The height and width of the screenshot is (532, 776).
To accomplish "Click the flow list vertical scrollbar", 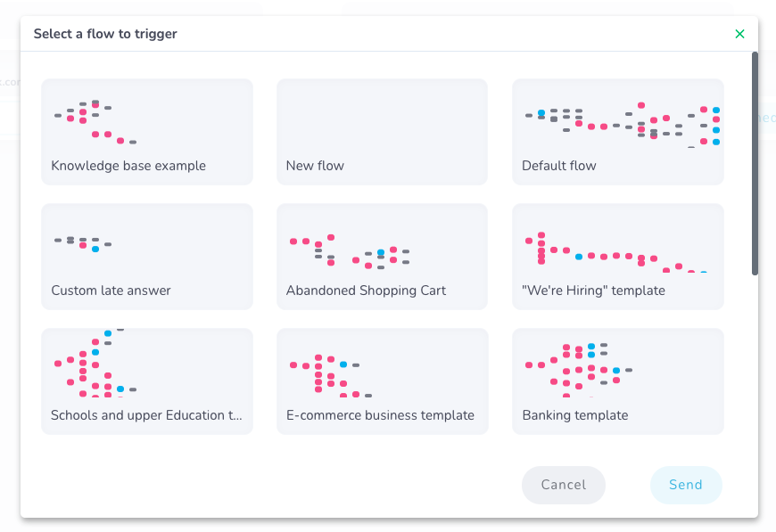I will click(x=755, y=163).
